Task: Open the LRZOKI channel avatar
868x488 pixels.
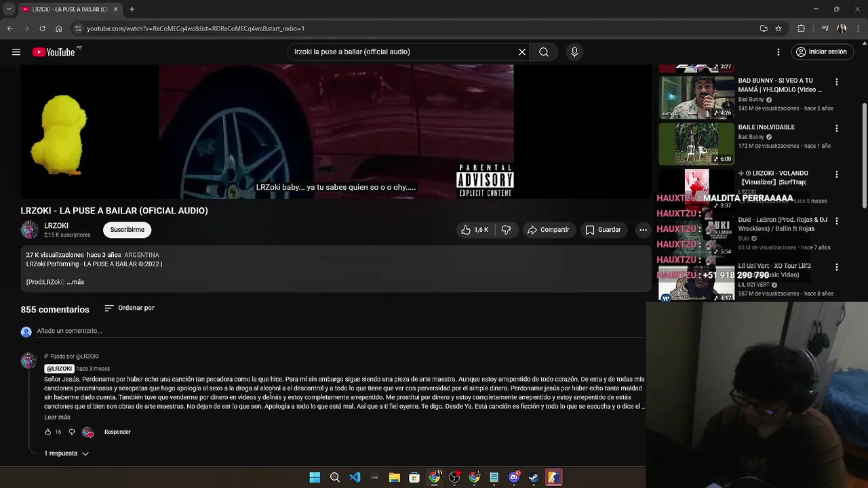Action: coord(29,230)
